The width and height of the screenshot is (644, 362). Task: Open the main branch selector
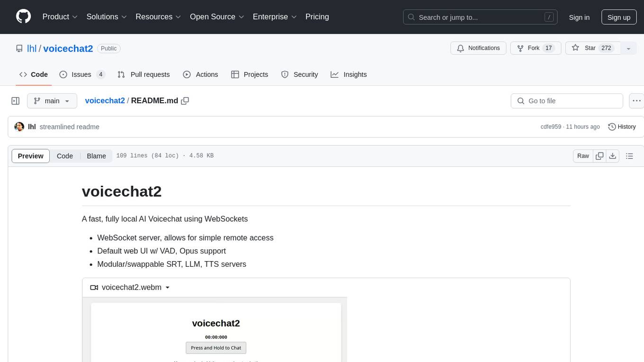click(52, 101)
